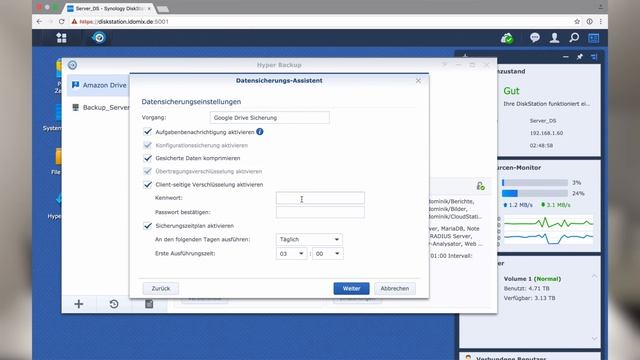Click the browser back arrow
The width and height of the screenshot is (640, 360).
click(39, 22)
